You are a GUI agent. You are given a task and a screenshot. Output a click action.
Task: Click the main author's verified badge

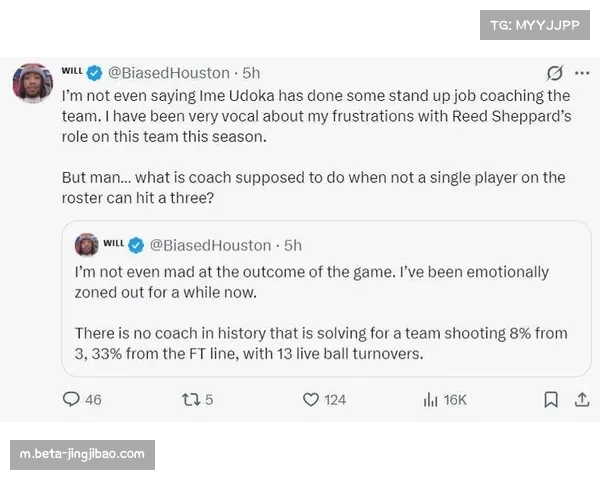[95, 73]
